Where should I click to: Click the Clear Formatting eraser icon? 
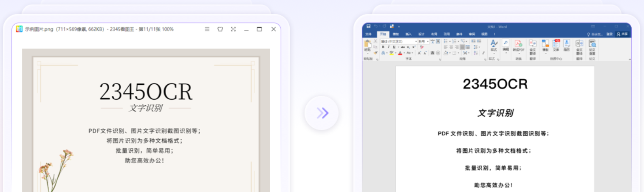(x=422, y=47)
